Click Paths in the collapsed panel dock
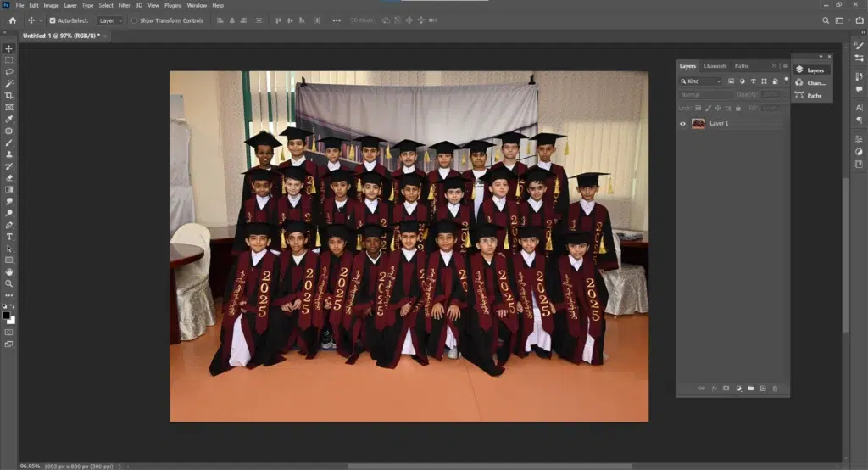Viewport: 868px width, 470px height. [x=814, y=96]
